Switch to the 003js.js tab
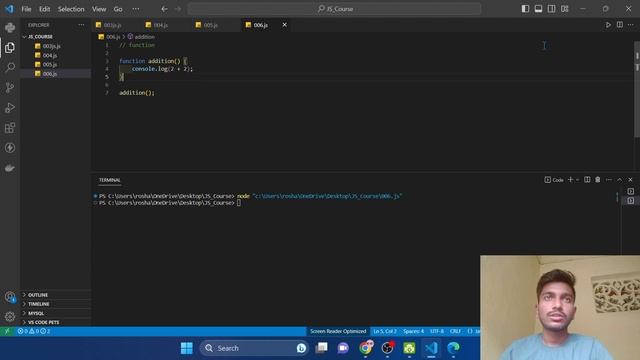The height and width of the screenshot is (360, 640). pos(112,25)
